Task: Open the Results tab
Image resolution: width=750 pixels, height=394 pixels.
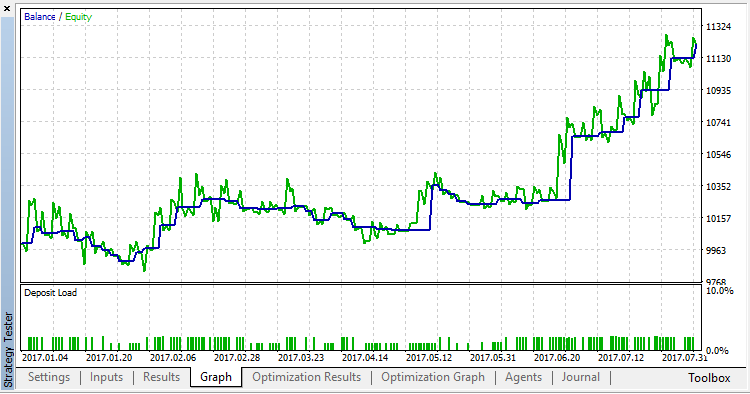Action: coord(161,377)
